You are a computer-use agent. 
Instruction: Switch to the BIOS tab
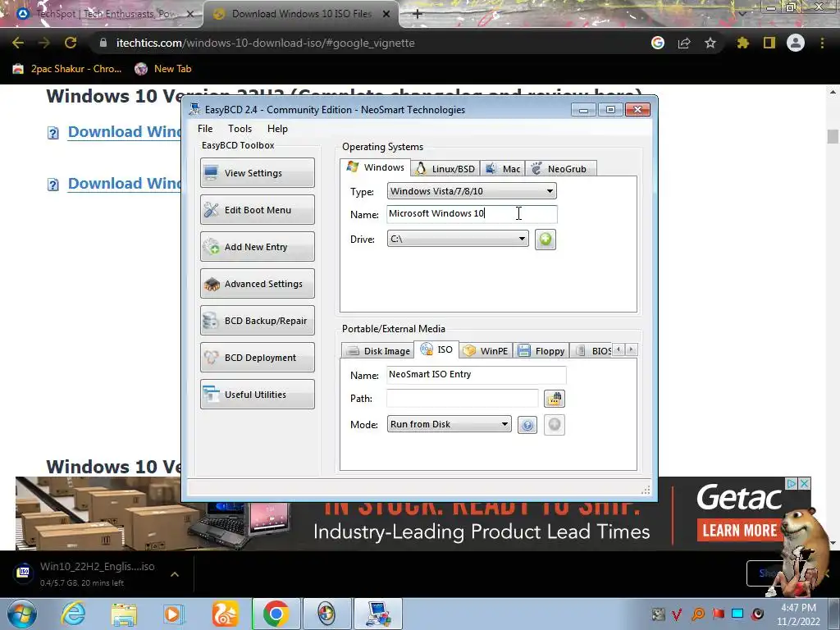point(592,351)
